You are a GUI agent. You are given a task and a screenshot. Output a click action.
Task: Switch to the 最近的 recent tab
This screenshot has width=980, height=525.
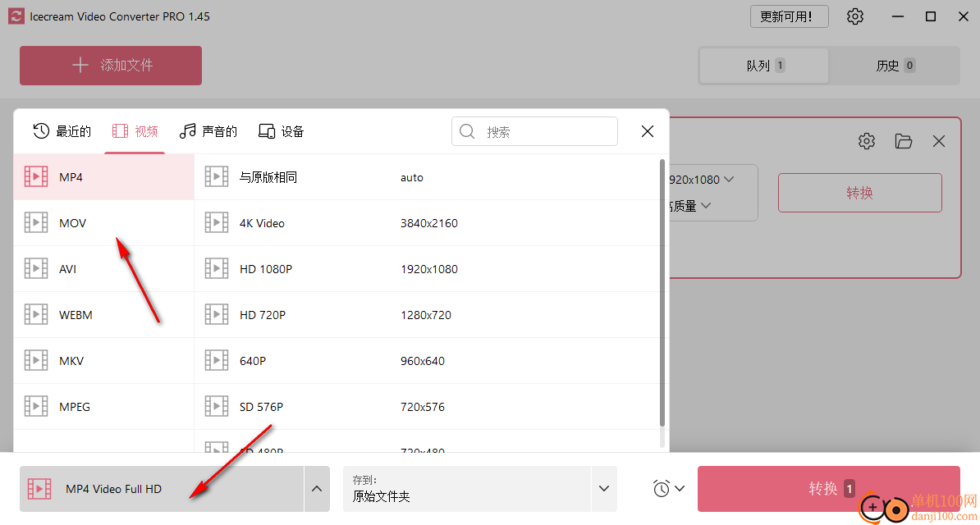tap(62, 131)
